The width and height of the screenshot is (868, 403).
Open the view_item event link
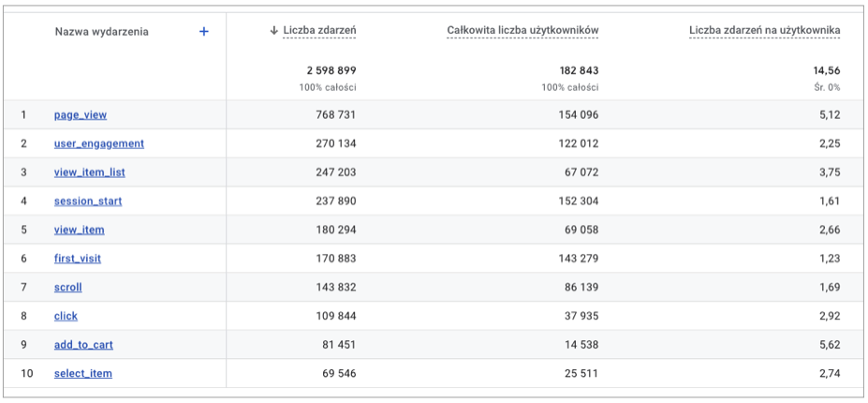click(80, 230)
